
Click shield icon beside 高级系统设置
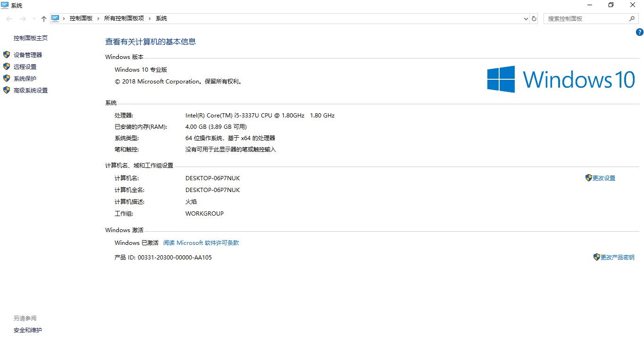[x=7, y=90]
